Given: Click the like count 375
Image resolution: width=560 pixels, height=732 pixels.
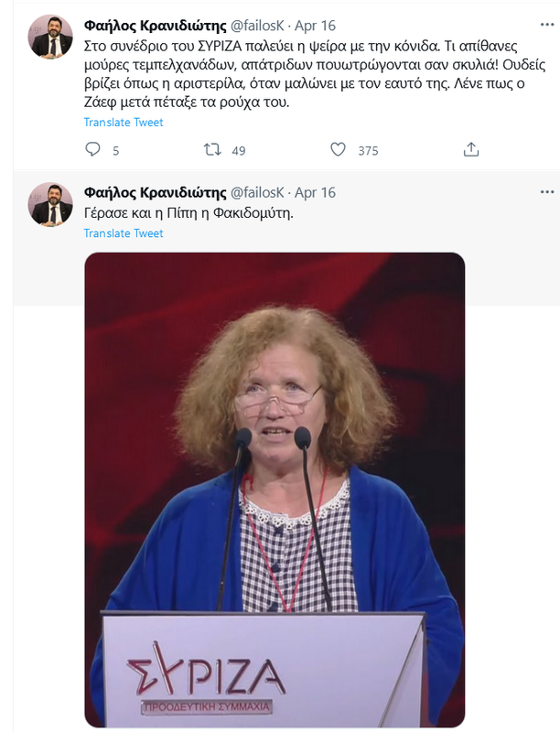Looking at the screenshot, I should 368,151.
